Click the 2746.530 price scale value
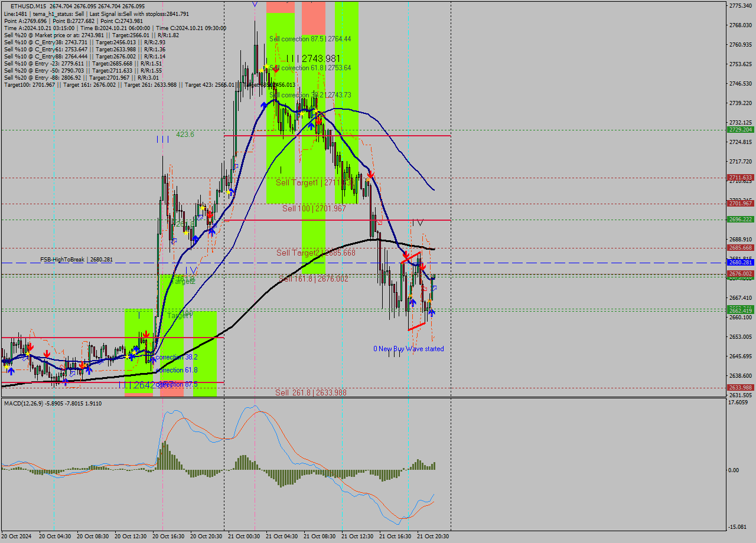The width and height of the screenshot is (756, 543). 741,83
